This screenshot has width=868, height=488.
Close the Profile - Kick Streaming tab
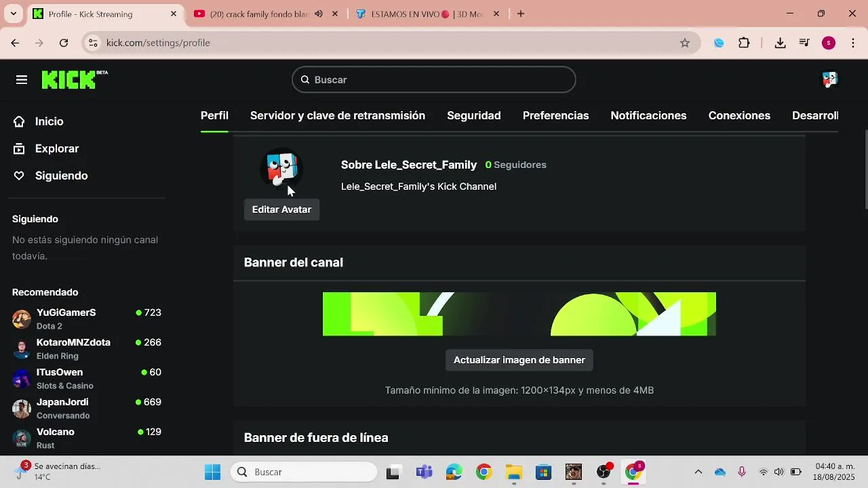coord(174,14)
